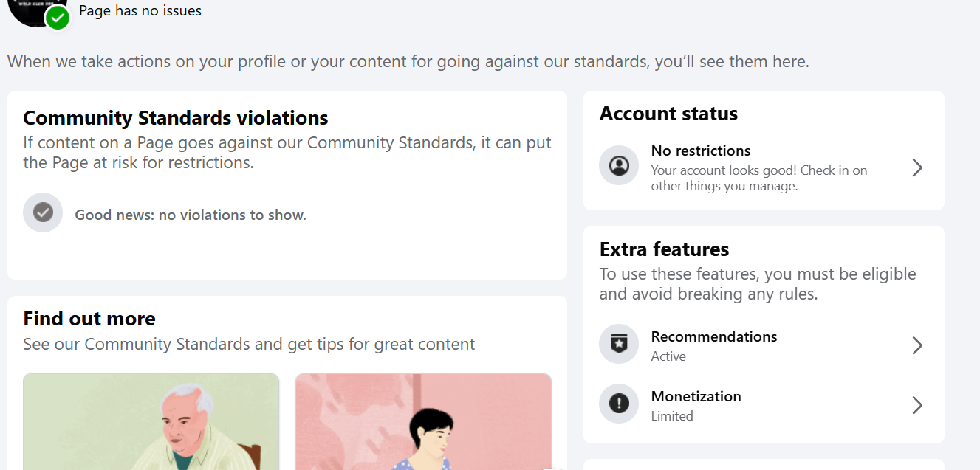Screen dimensions: 980x470
Task: Click the page profile picture avatar
Action: (33, 9)
